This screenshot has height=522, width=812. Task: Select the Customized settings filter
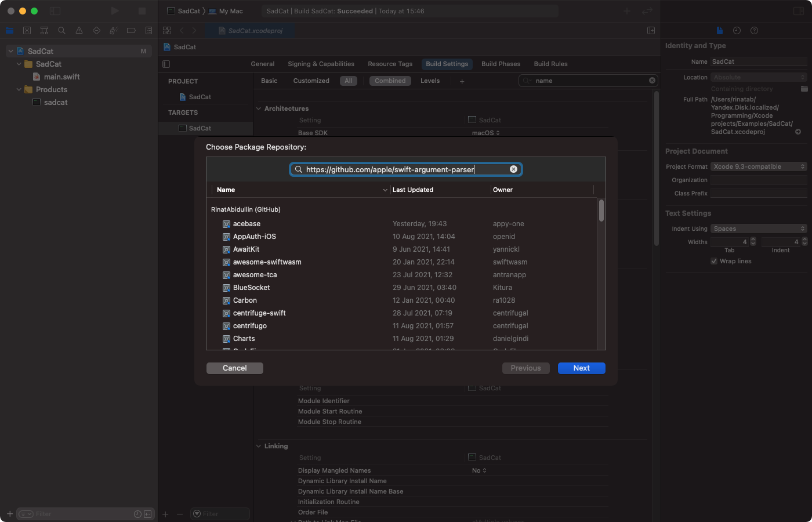[311, 81]
